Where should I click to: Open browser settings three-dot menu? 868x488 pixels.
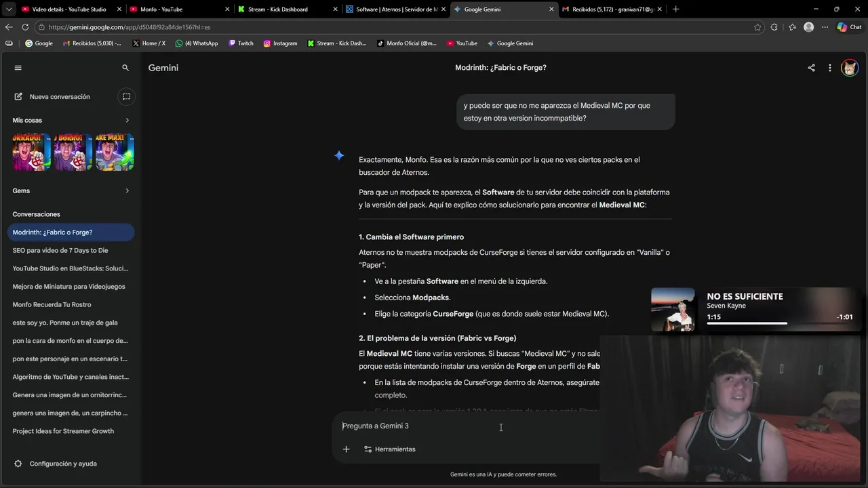coord(825,27)
